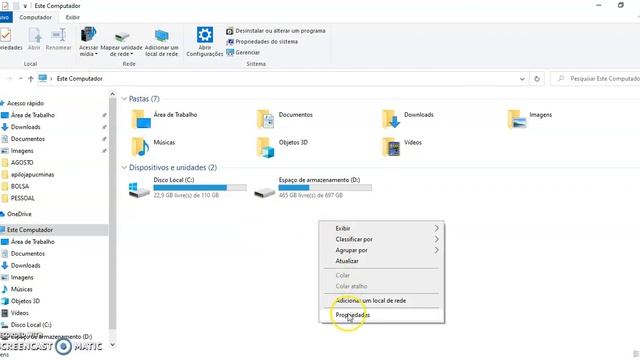Open address bar history dropdown
640x360 pixels.
[x=522, y=79]
